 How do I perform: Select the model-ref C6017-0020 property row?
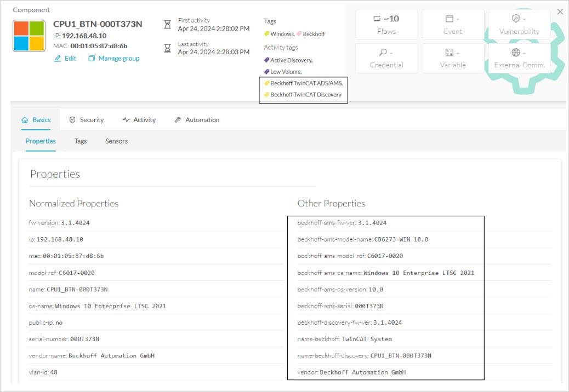[x=156, y=273]
